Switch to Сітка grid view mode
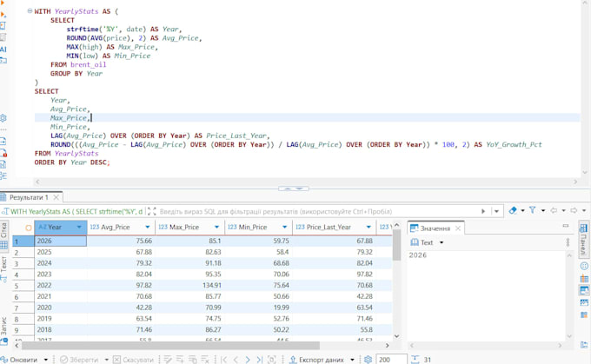This screenshot has width=591, height=364. click(x=3, y=235)
